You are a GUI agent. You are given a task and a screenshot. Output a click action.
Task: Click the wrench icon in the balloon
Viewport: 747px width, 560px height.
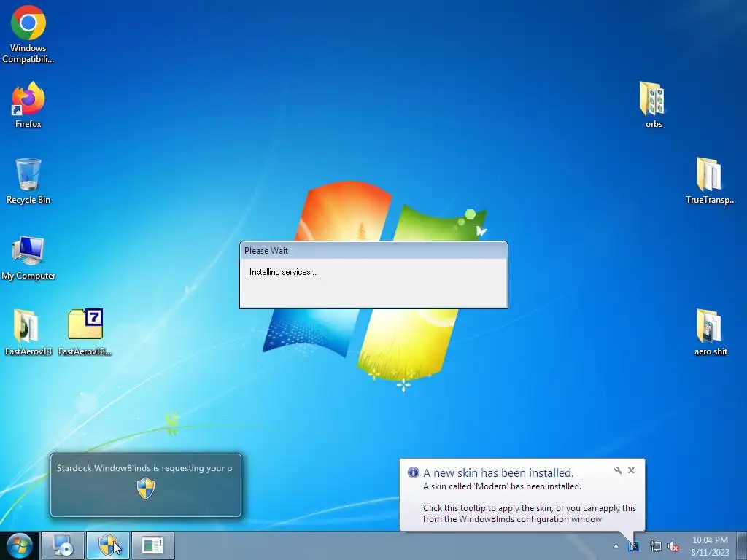(x=617, y=470)
